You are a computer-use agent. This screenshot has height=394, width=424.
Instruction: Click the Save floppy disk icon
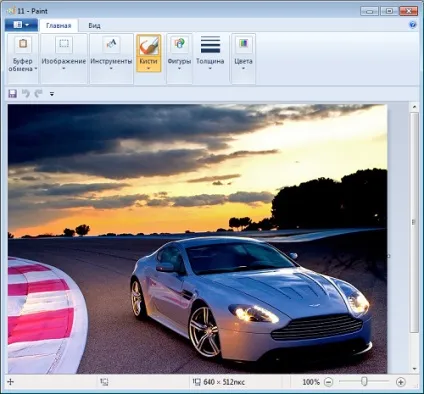13,94
